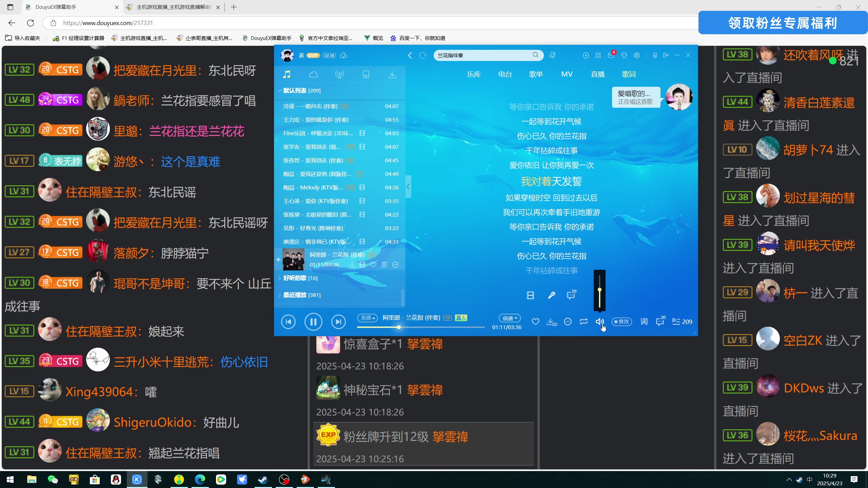Click the browser address bar
The height and width of the screenshot is (488, 868).
point(370,23)
